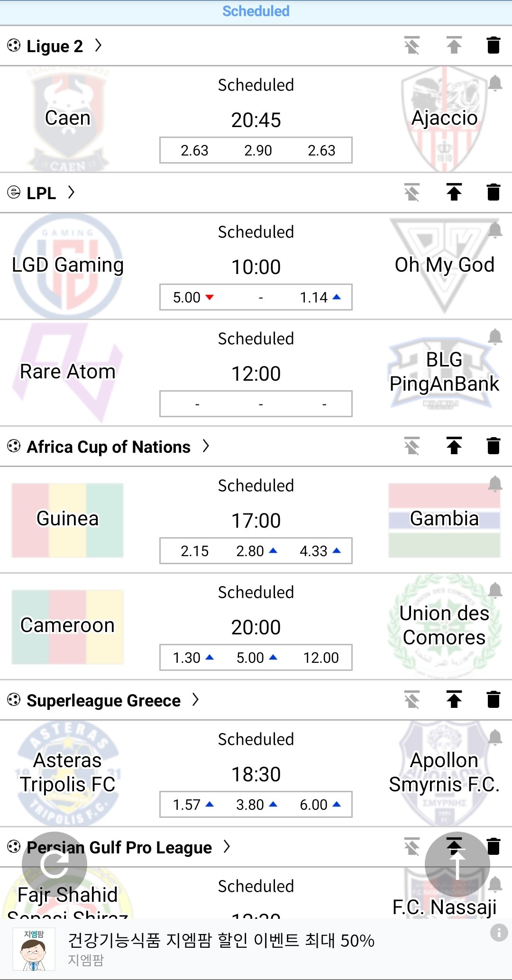512x980 pixels.
Task: Unpin the Africa Cup of Nations league
Action: 412,446
